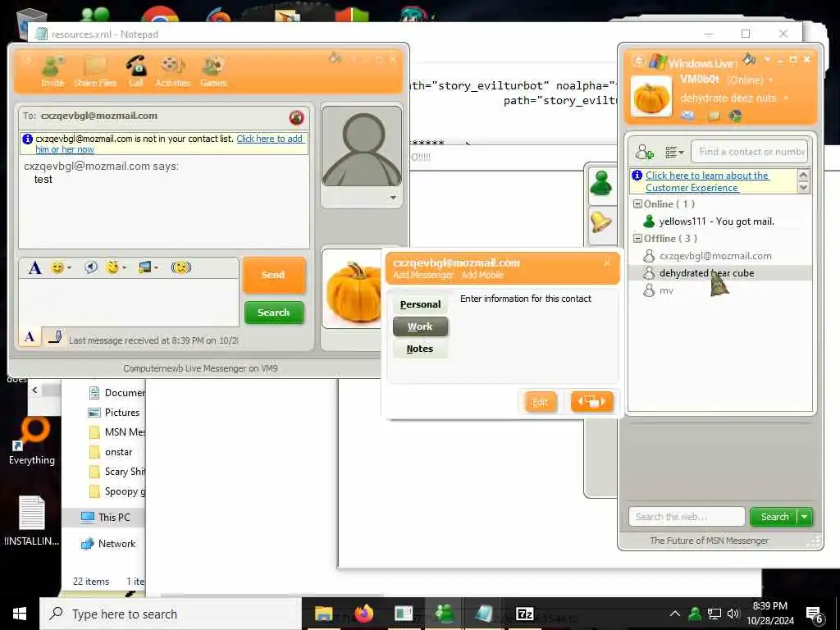Screen dimensions: 840x630
Task: Click the Search the web field
Action: [687, 517]
